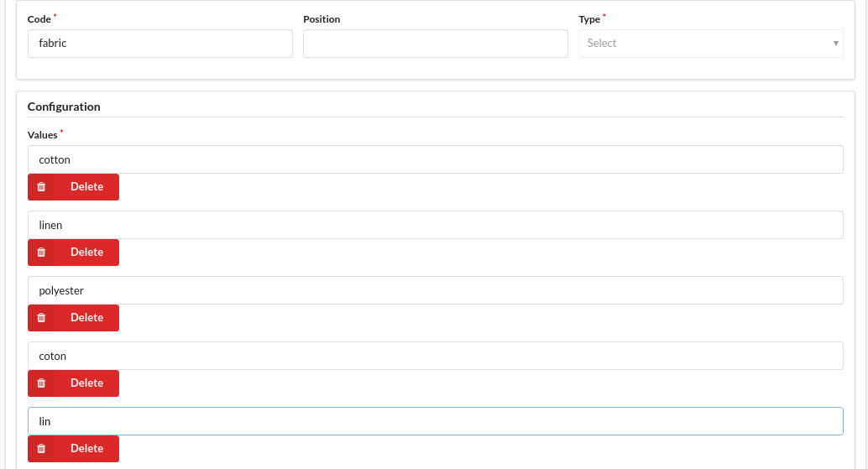868x469 pixels.
Task: Click the Type field label
Action: [589, 19]
